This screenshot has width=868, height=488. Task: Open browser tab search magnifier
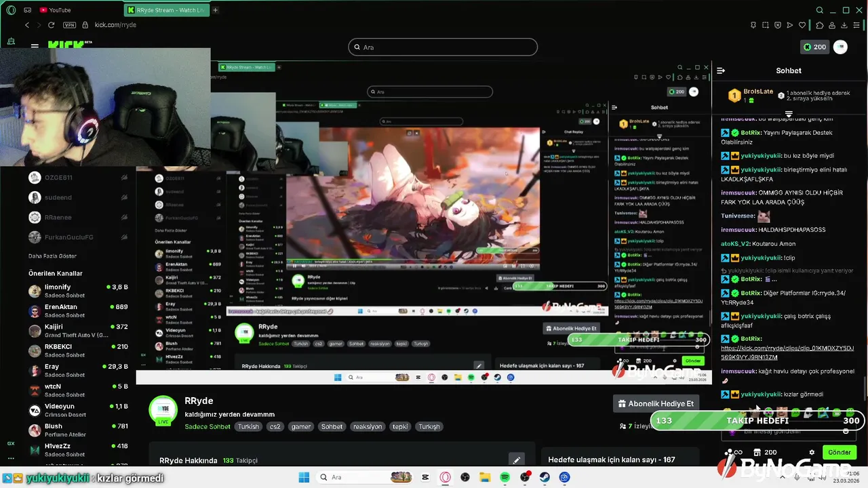point(820,10)
